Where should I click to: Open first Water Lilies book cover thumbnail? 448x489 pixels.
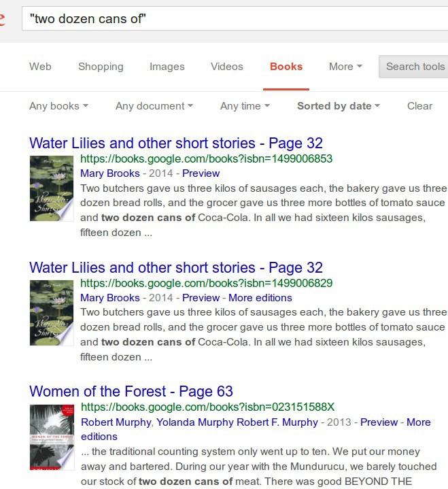[x=52, y=188]
